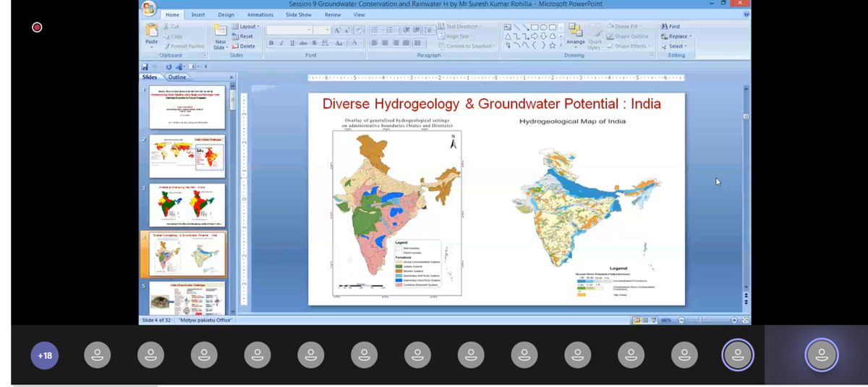
Task: Click the Copy command
Action: click(x=172, y=36)
